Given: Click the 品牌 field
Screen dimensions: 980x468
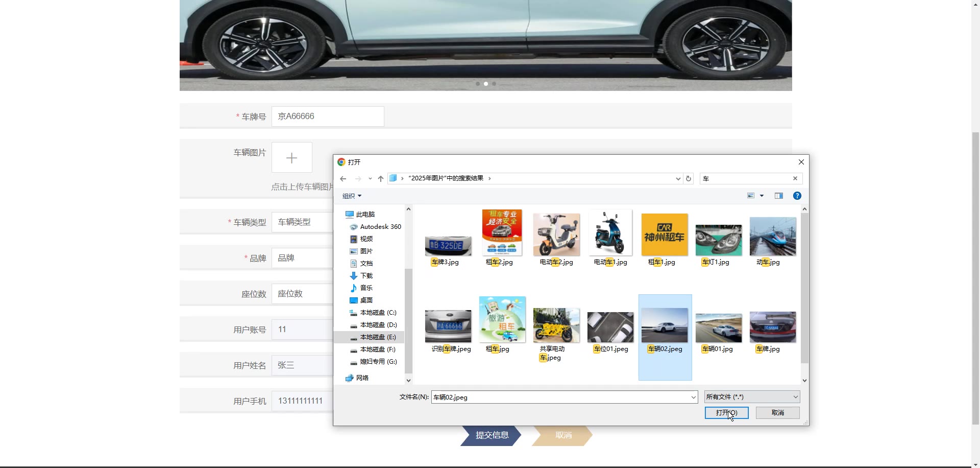Looking at the screenshot, I should (x=302, y=258).
